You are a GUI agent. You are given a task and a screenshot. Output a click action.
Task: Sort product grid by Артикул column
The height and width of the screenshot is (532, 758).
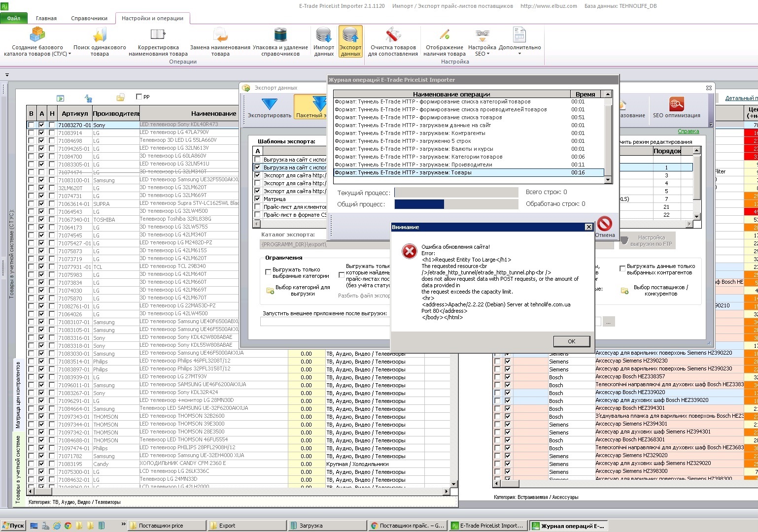75,113
